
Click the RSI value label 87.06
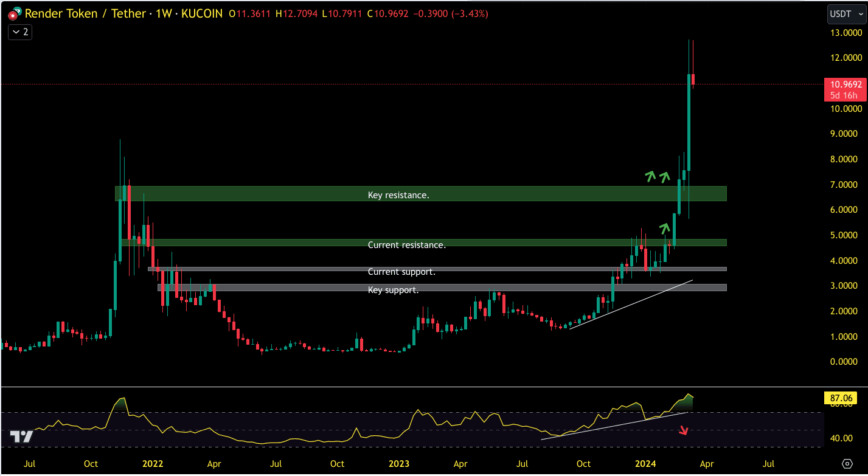[841, 399]
